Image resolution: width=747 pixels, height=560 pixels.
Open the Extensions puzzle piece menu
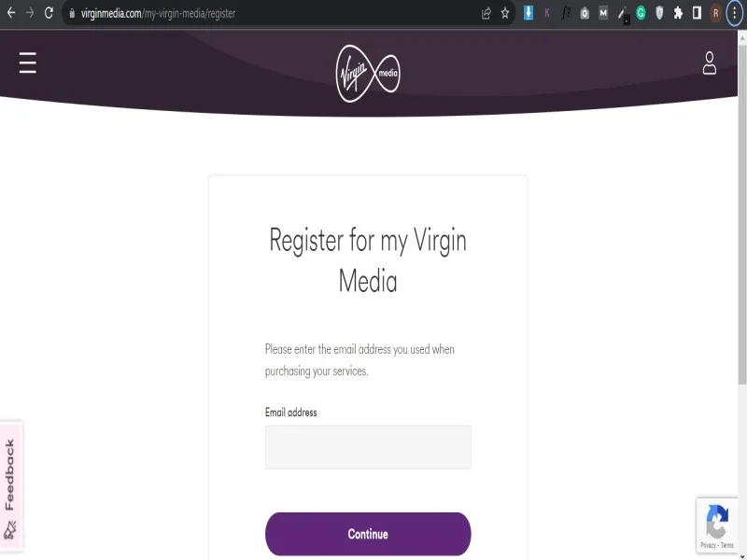coord(678,13)
